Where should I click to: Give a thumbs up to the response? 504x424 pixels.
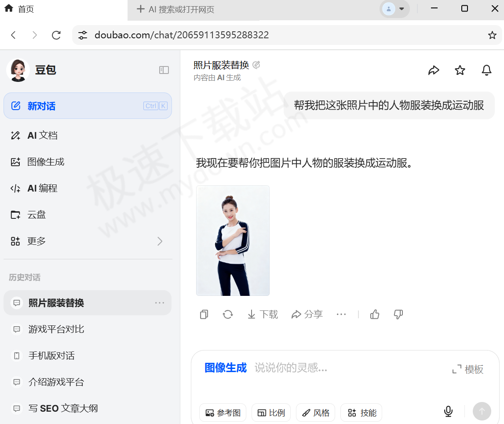tap(374, 314)
